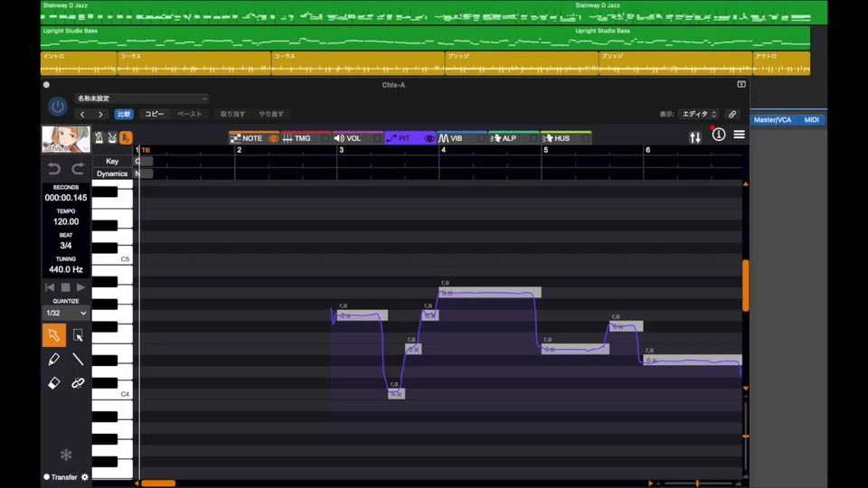Image resolution: width=868 pixels, height=488 pixels.
Task: Toggle the drum icon next to metronome
Action: click(x=112, y=137)
